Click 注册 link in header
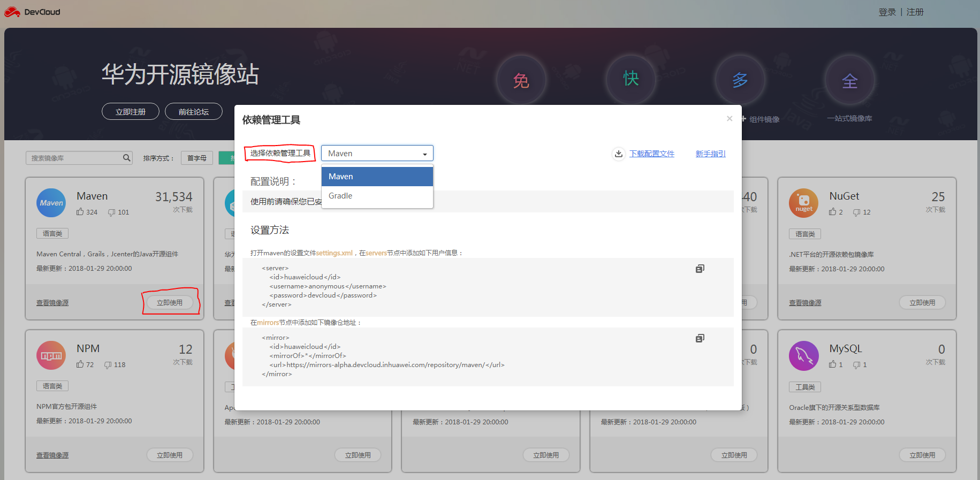980x480 pixels. click(x=915, y=12)
